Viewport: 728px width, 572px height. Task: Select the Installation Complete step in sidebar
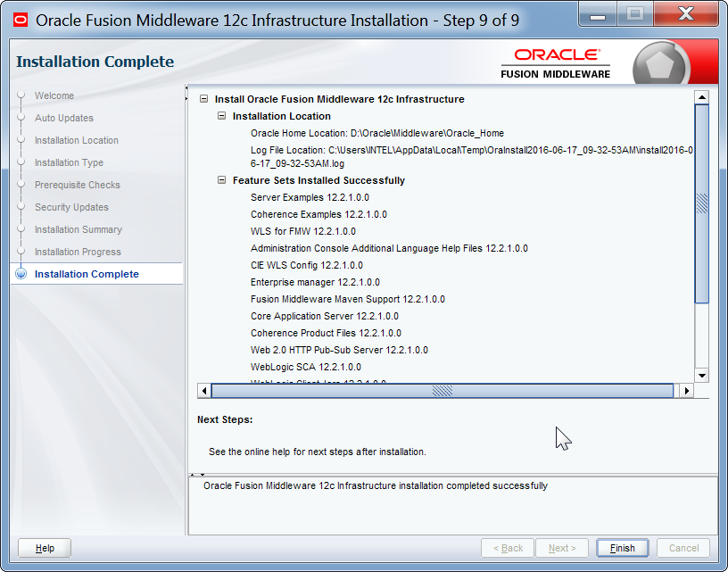(x=87, y=274)
